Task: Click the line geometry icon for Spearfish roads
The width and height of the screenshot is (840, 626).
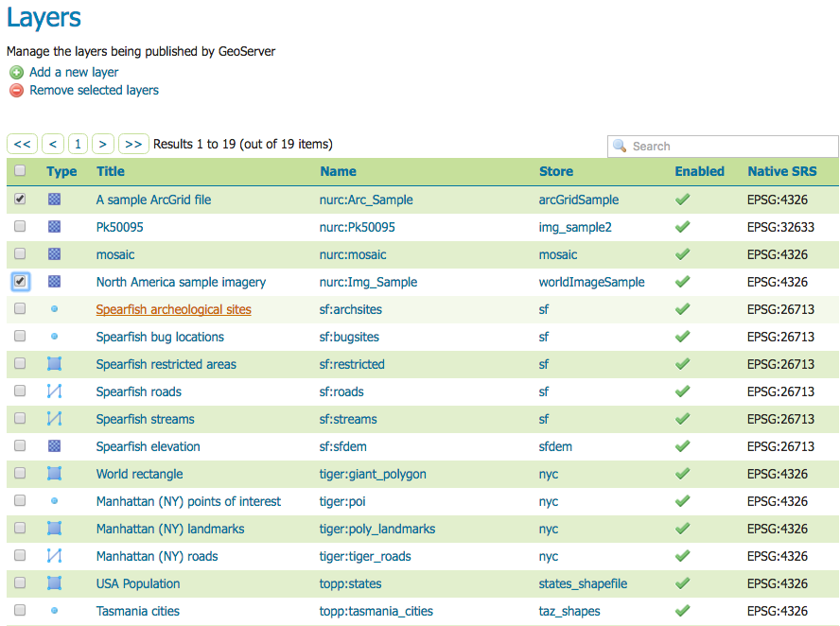Action: click(54, 391)
